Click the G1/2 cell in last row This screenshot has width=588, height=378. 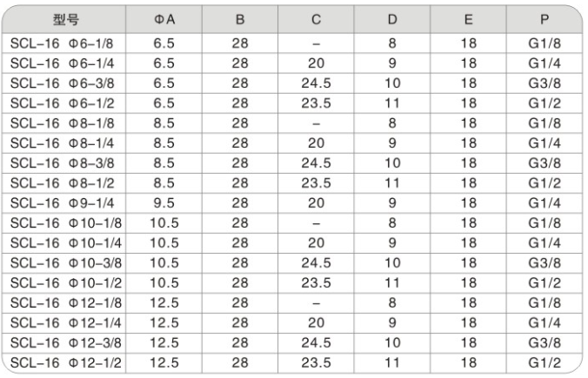pos(545,362)
